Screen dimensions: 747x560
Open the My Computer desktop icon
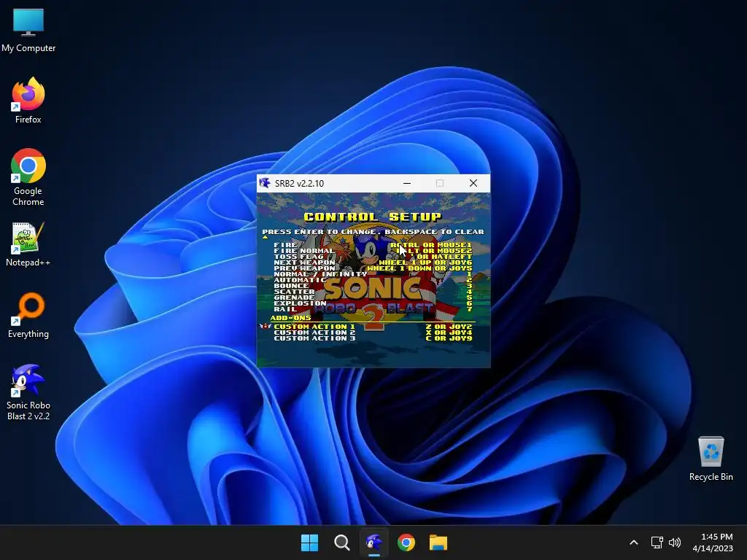tap(28, 31)
